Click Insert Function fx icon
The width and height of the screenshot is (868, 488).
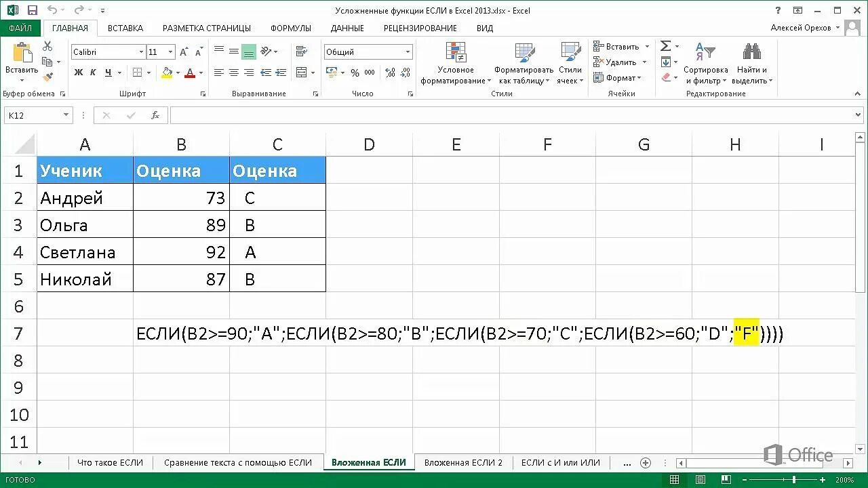[155, 115]
